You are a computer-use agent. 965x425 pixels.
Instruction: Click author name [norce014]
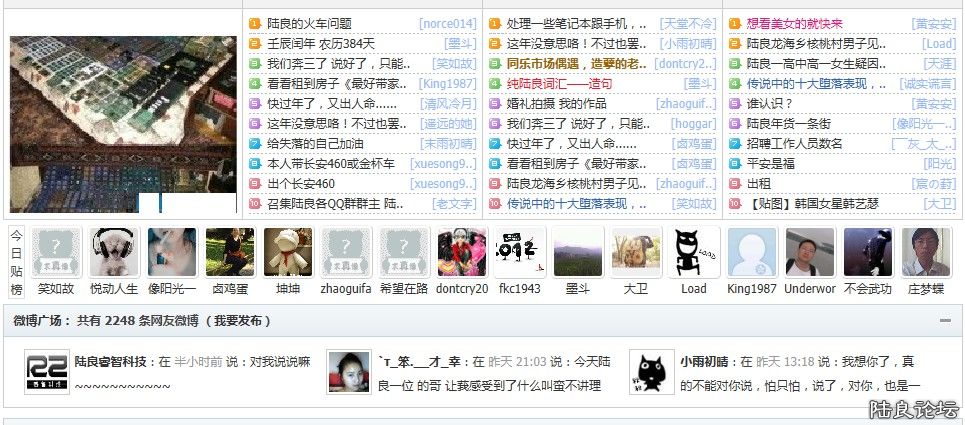[447, 23]
